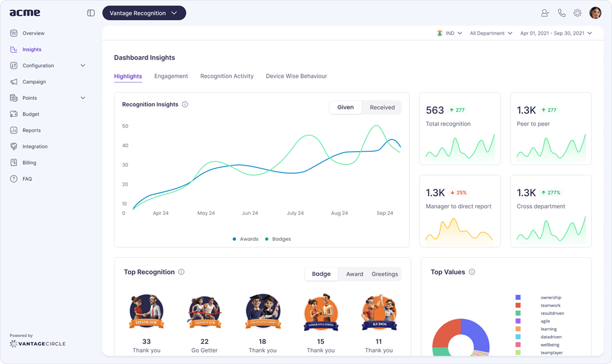Image resolution: width=612 pixels, height=364 pixels.
Task: Open the Billing page
Action: (30, 162)
